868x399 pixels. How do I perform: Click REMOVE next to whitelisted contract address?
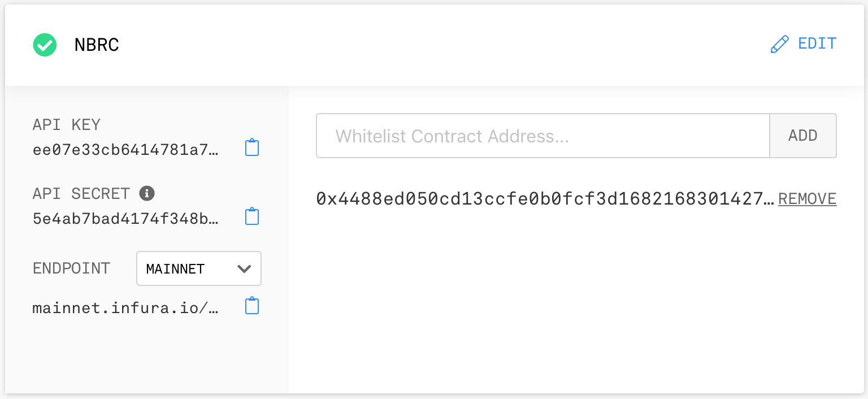[808, 199]
